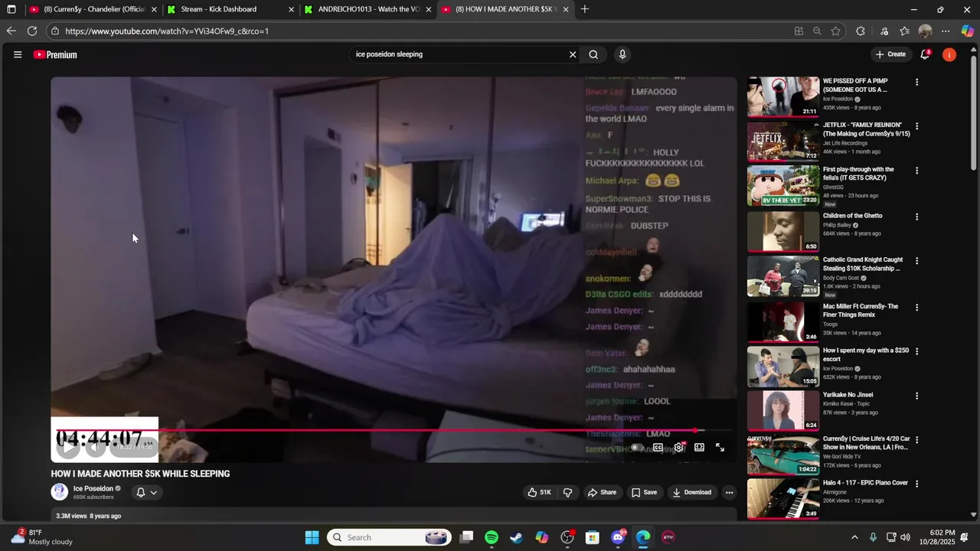The height and width of the screenshot is (551, 980).
Task: Download the video
Action: coord(692,493)
